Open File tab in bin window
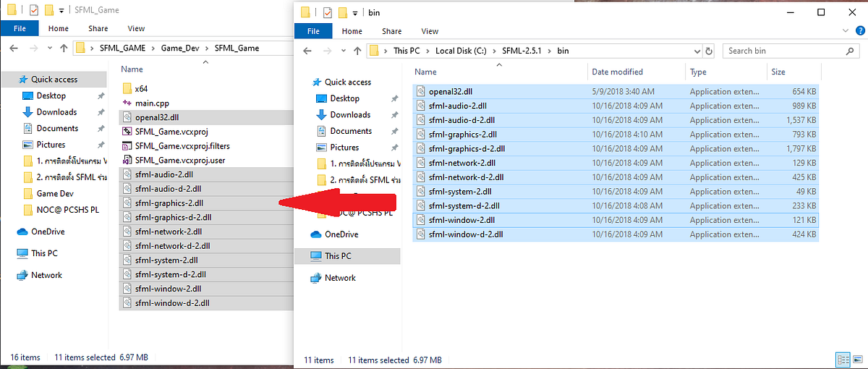Image resolution: width=868 pixels, height=369 pixels. coord(313,31)
